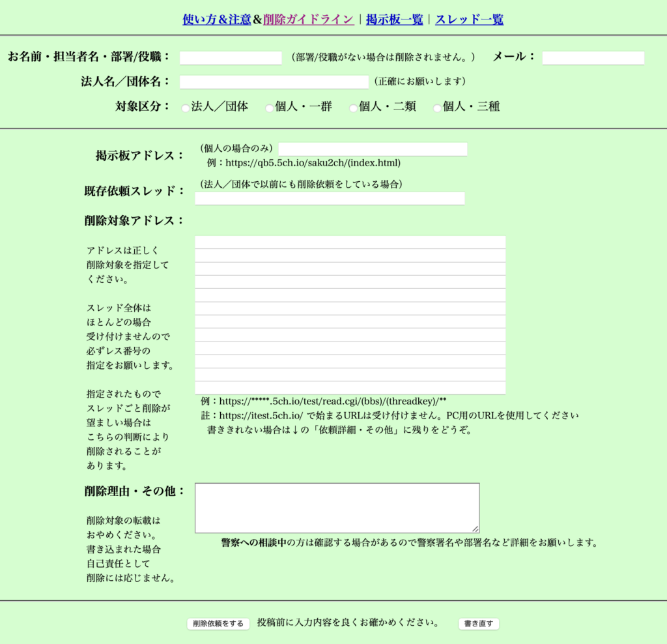Focus the 既存依頼スレッド existing thread field
Viewport: 667px width, 644px height.
click(x=329, y=198)
